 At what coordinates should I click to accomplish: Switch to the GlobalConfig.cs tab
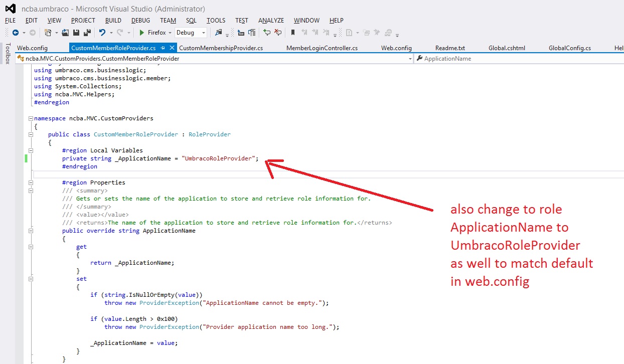coord(570,48)
